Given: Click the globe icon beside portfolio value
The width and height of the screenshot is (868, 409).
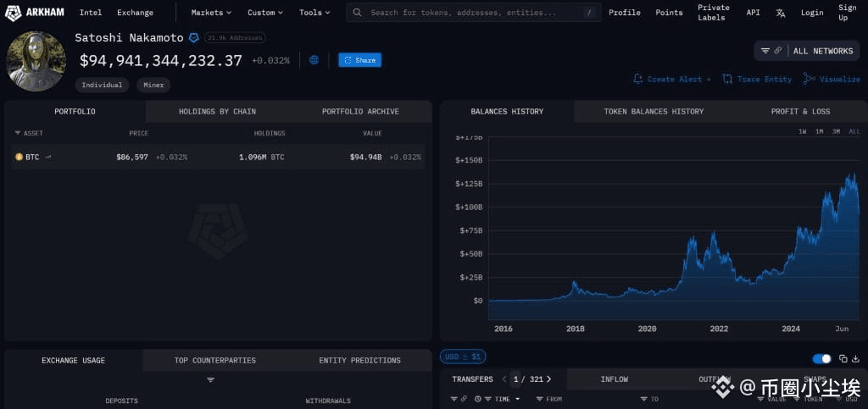Looking at the screenshot, I should 314,60.
